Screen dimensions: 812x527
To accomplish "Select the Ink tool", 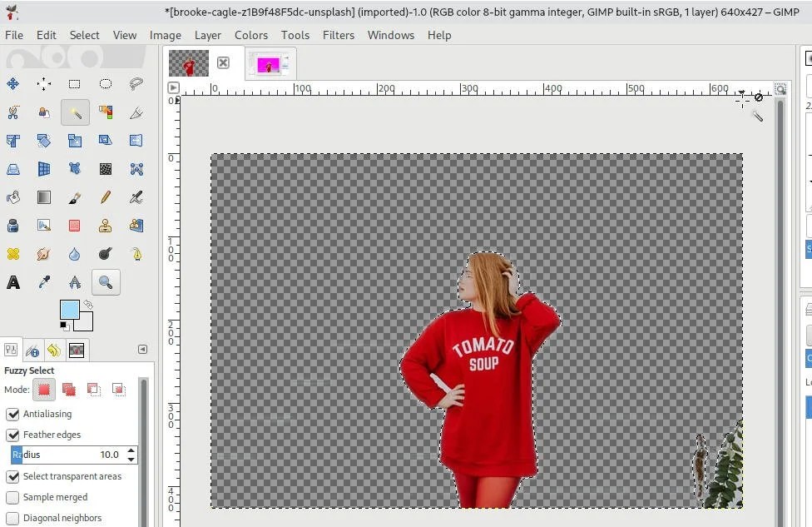I will point(13,226).
